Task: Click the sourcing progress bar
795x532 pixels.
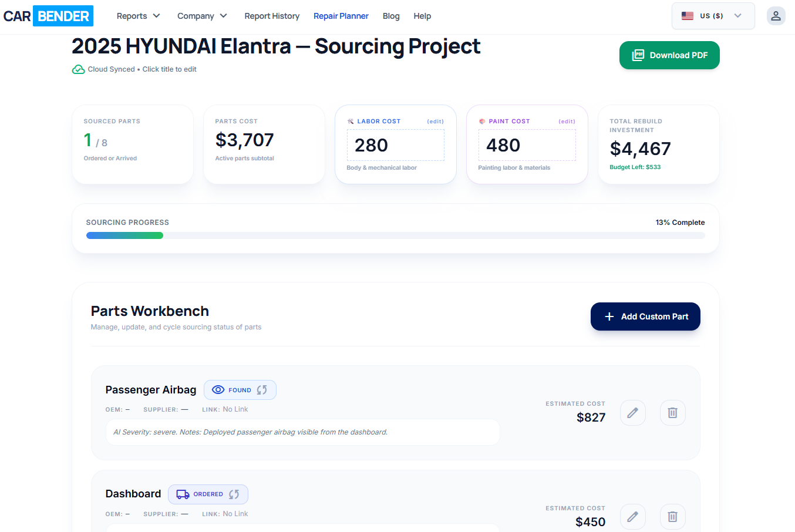Action: 396,235
